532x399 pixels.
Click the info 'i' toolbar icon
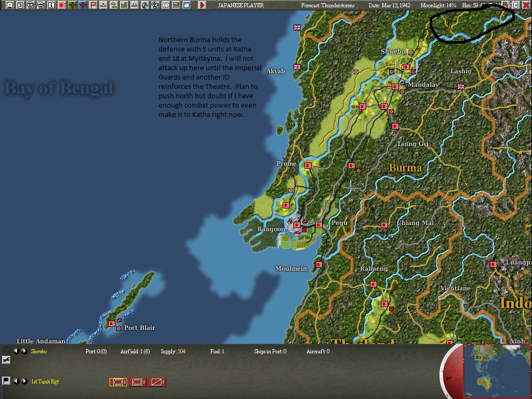(x=51, y=5)
